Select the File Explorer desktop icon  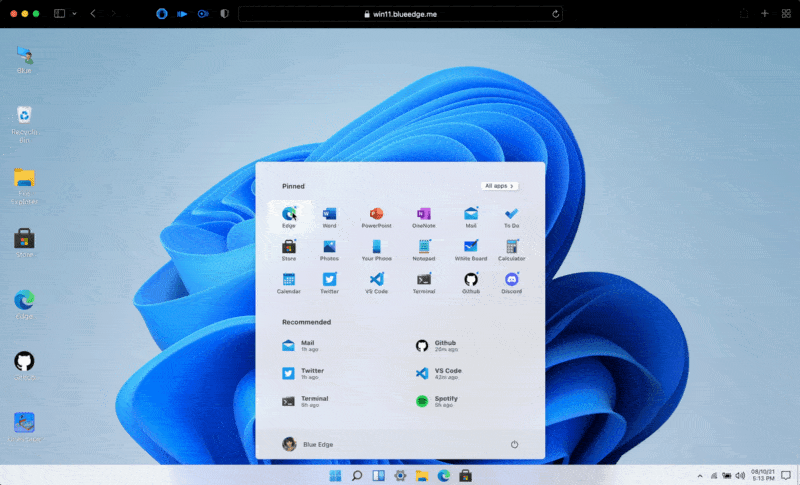tap(24, 186)
